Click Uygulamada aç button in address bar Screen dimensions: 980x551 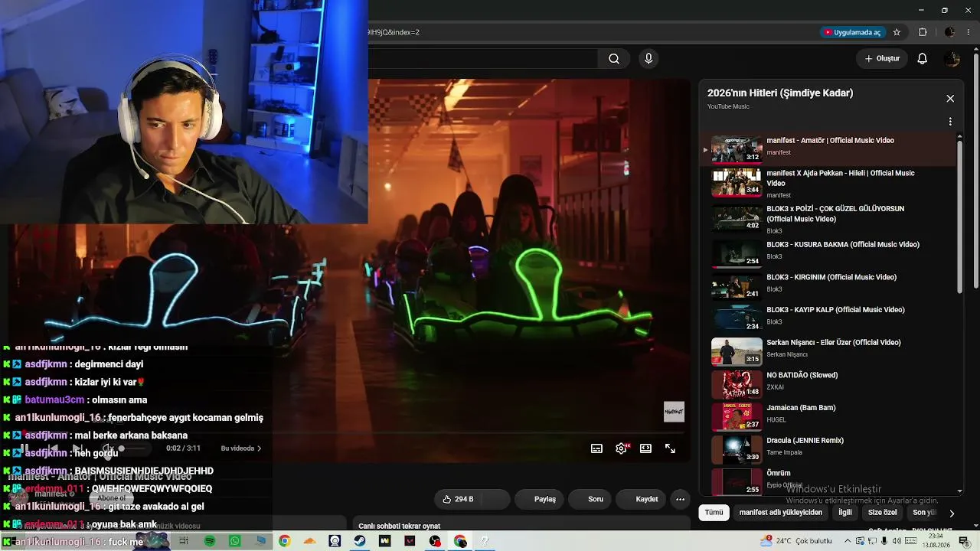(852, 32)
